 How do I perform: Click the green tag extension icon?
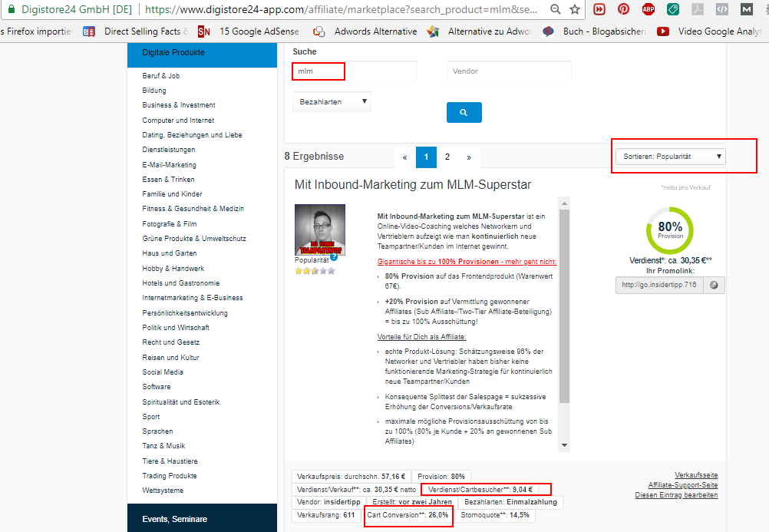pos(673,9)
